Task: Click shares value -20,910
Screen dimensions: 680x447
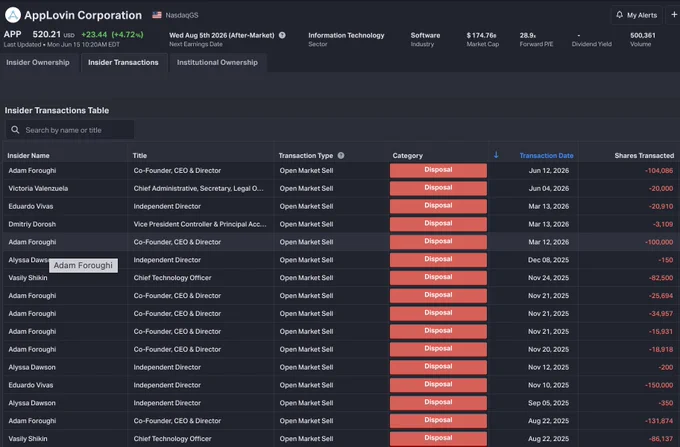Action: pos(661,206)
